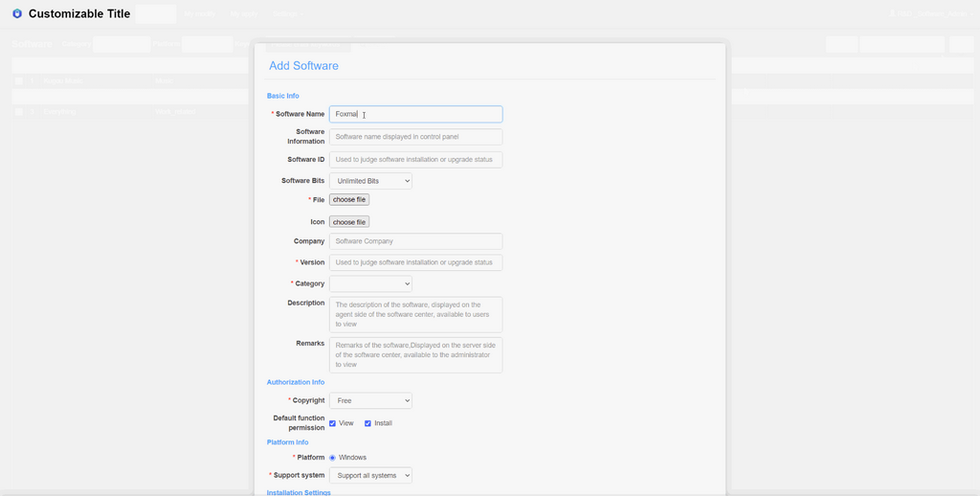Screen dimensions: 980x496
Task: Click the Description text area
Action: coord(415,315)
